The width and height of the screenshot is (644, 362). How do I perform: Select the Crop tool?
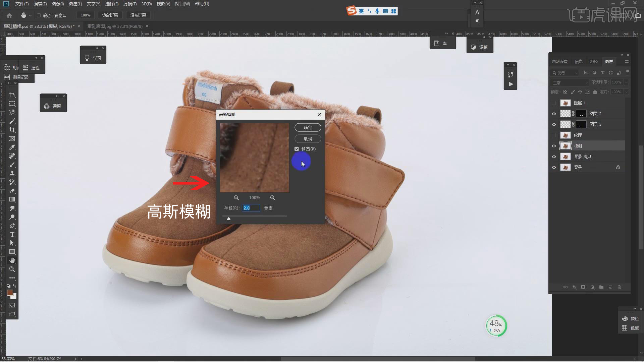(x=12, y=130)
